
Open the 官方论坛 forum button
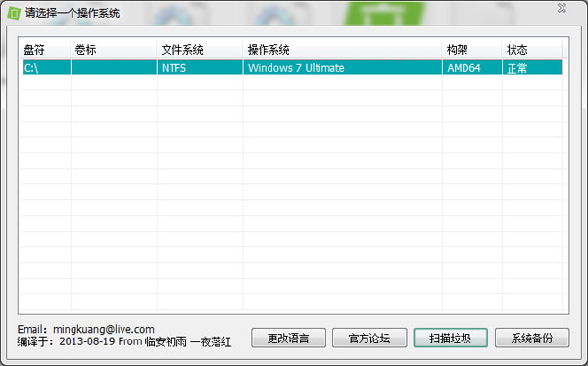(369, 339)
